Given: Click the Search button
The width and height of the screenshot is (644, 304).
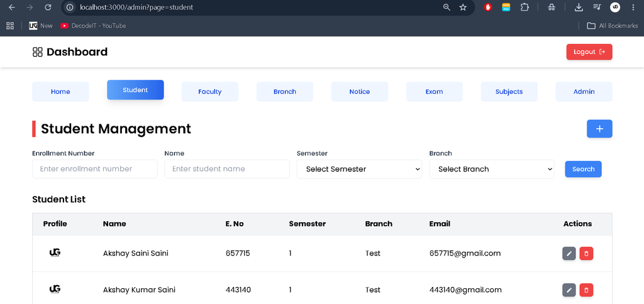Looking at the screenshot, I should [x=583, y=169].
